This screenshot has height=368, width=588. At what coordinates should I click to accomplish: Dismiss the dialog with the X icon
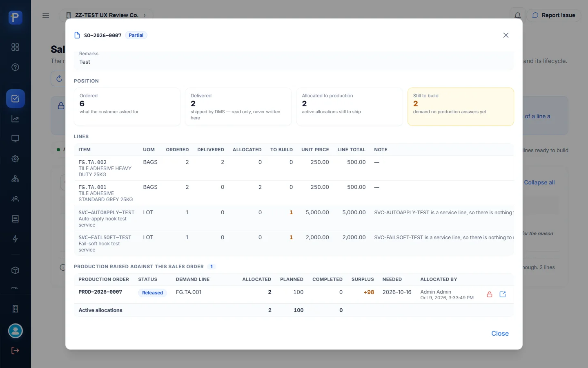(506, 35)
